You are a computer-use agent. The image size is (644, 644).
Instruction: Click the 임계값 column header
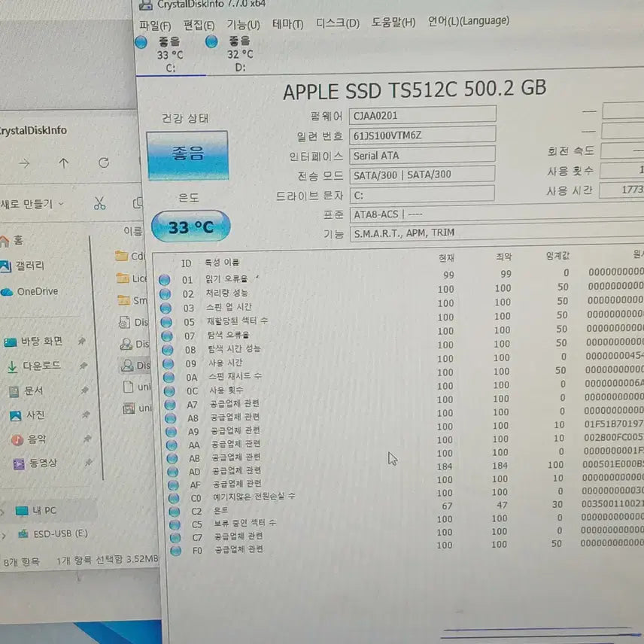click(557, 256)
